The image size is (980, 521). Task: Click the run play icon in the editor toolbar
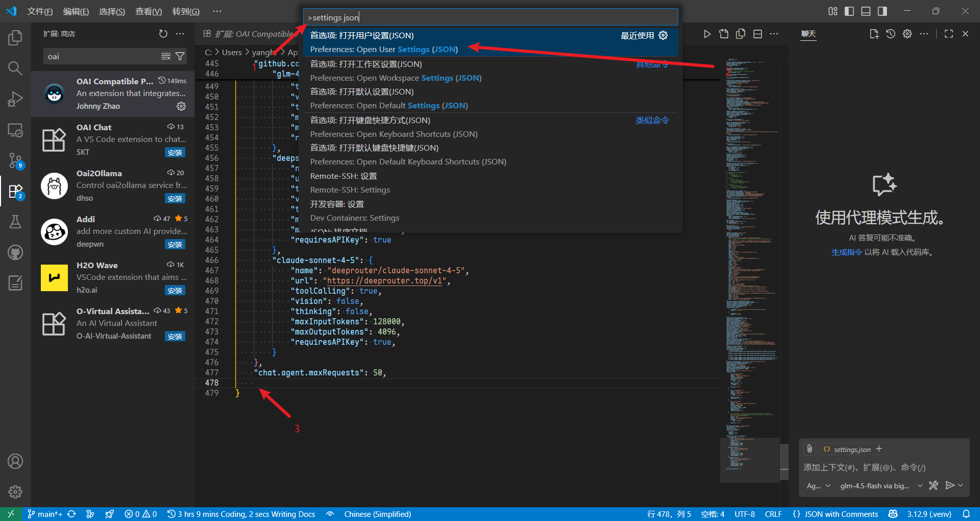707,34
